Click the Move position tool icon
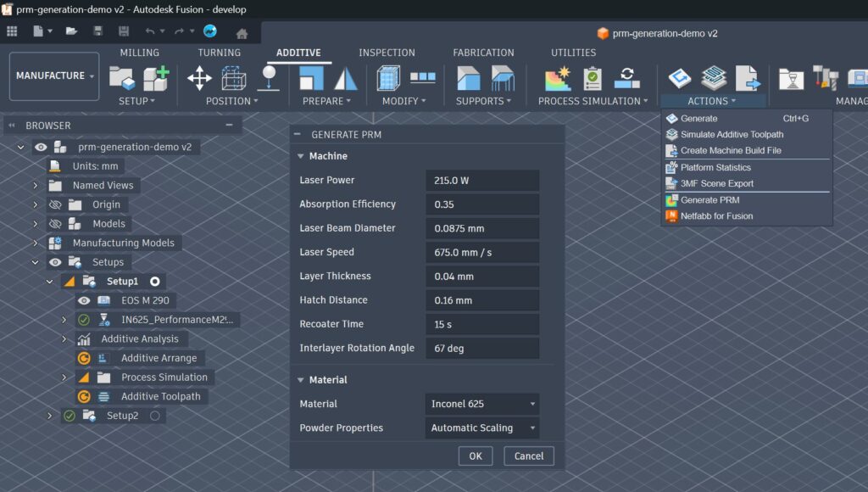The height and width of the screenshot is (492, 868). pos(199,78)
